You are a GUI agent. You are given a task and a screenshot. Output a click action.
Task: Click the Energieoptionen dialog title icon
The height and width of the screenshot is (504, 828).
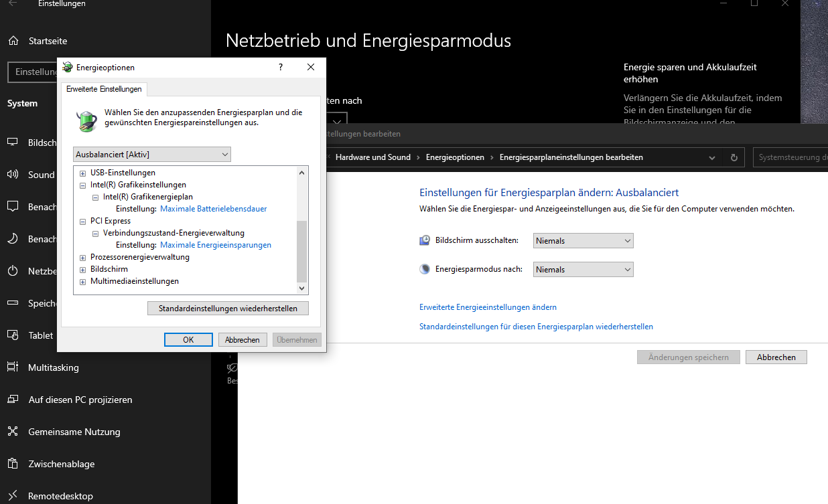tap(67, 67)
